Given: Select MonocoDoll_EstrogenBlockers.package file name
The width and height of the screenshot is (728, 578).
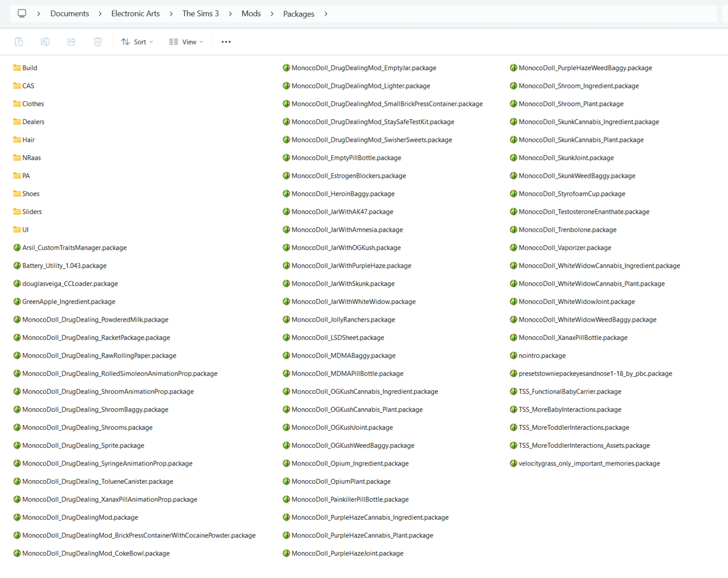Looking at the screenshot, I should pyautogui.click(x=349, y=176).
